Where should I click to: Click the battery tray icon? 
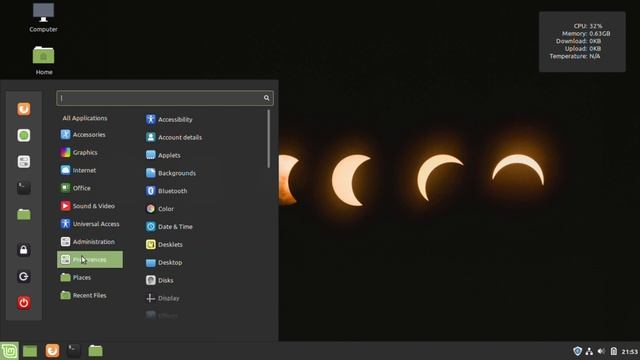613,351
